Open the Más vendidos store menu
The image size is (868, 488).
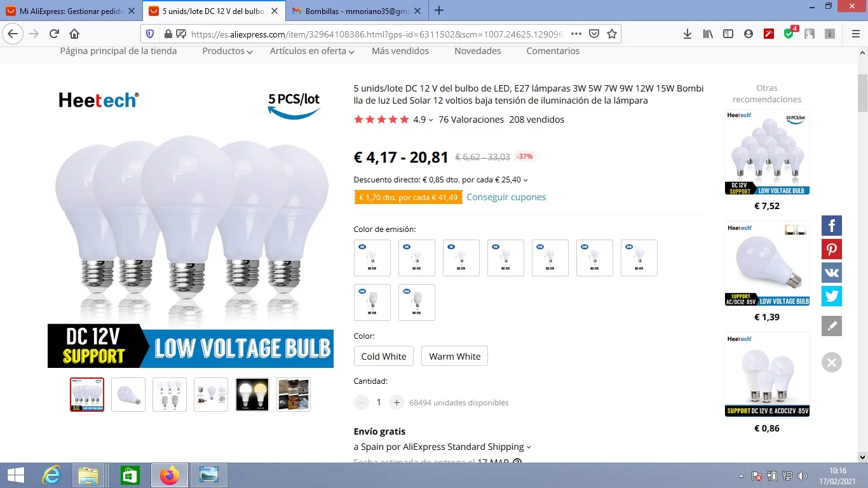pos(400,51)
